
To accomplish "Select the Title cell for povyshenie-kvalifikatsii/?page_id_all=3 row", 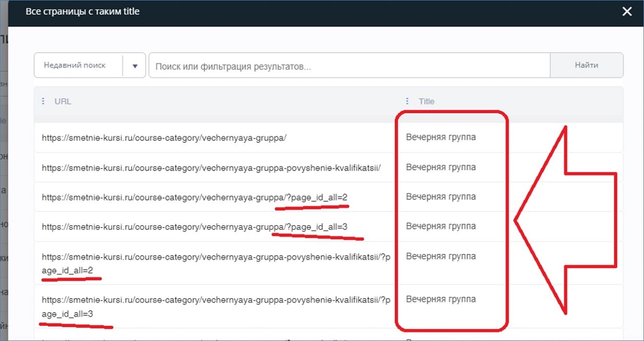I will point(441,299).
